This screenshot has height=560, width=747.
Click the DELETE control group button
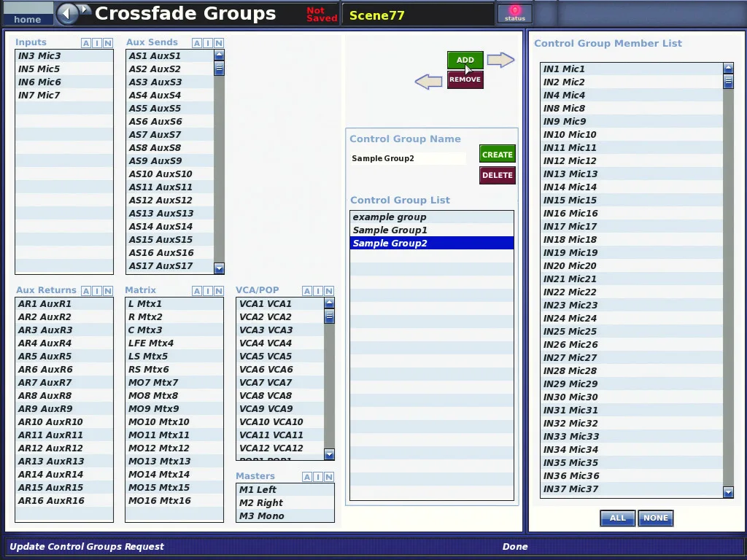tap(498, 175)
